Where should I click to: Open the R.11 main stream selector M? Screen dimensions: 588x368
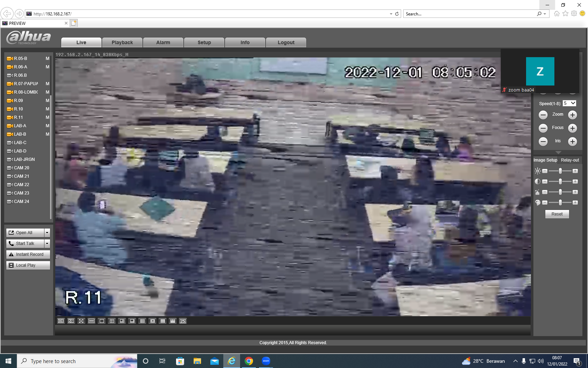(x=48, y=117)
